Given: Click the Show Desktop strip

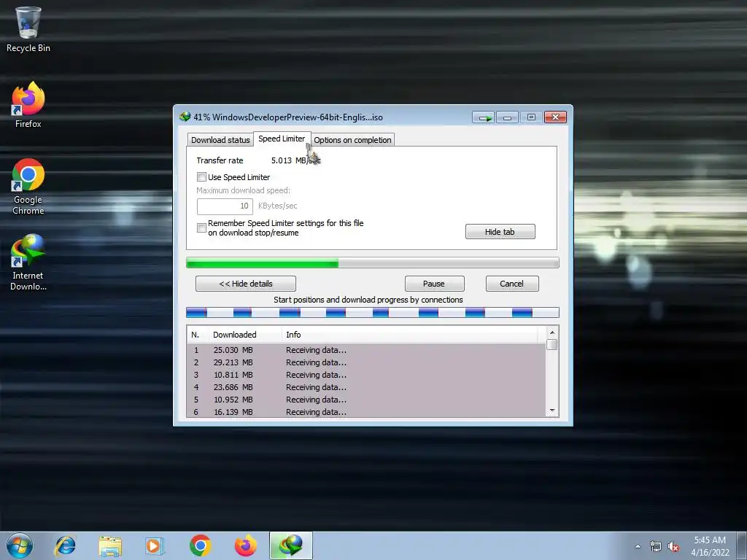Looking at the screenshot, I should tap(742, 546).
